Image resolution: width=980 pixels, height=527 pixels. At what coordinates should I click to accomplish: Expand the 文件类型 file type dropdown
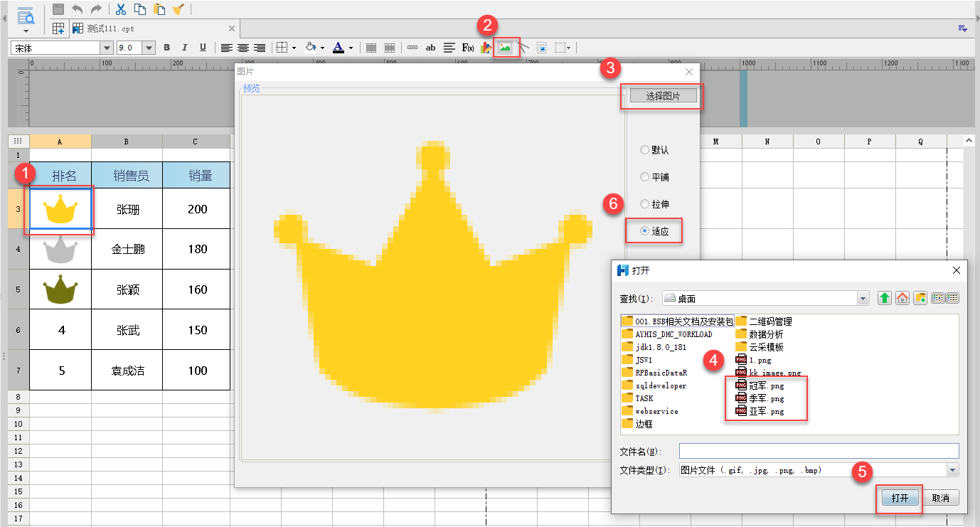coord(952,470)
